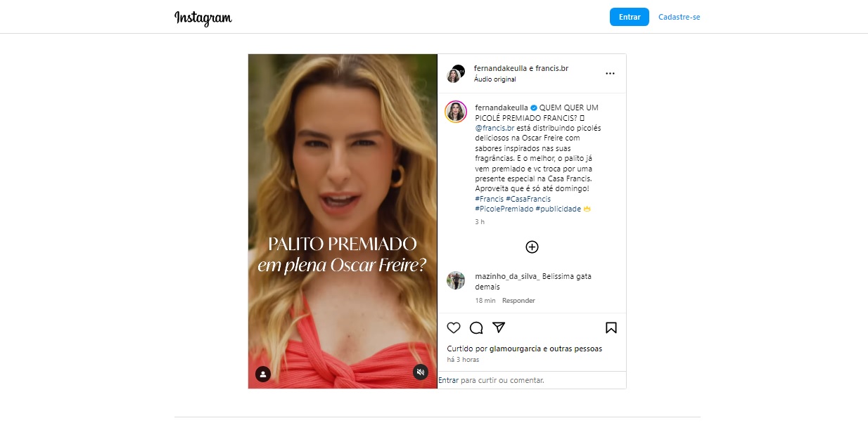Click the blue Entrar button
This screenshot has height=423, width=868.
point(630,17)
